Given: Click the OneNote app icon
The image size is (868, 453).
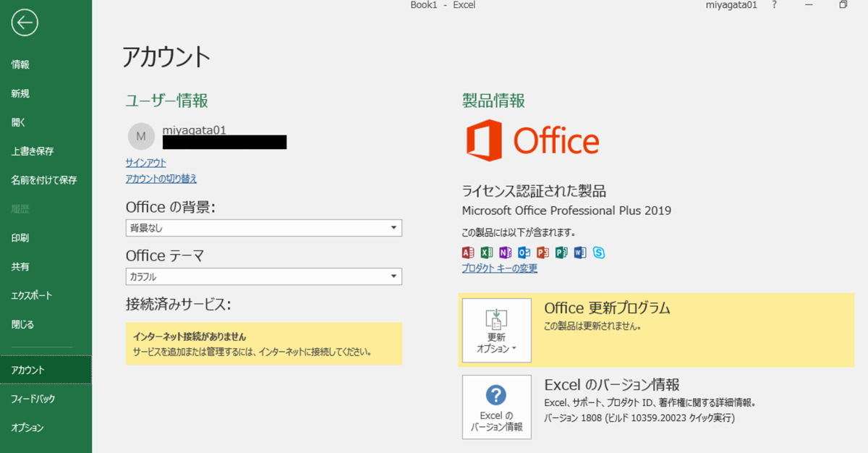Looking at the screenshot, I should pyautogui.click(x=505, y=253).
